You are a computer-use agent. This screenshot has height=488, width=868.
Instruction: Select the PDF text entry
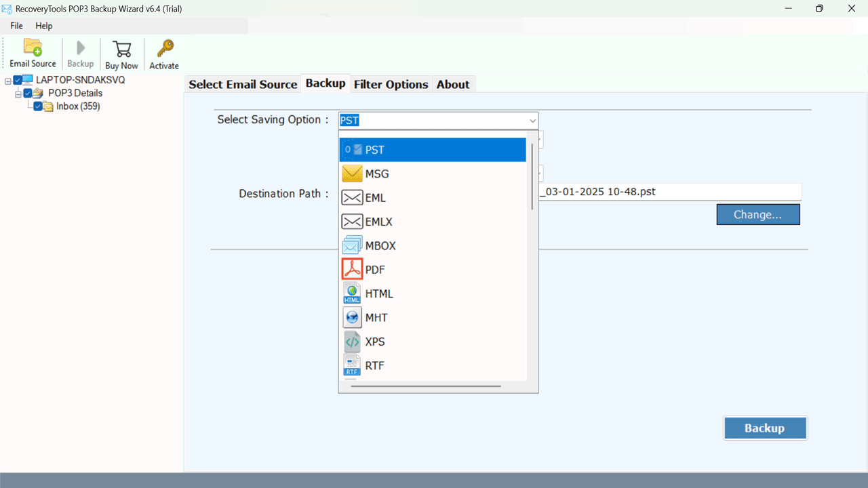coord(375,270)
